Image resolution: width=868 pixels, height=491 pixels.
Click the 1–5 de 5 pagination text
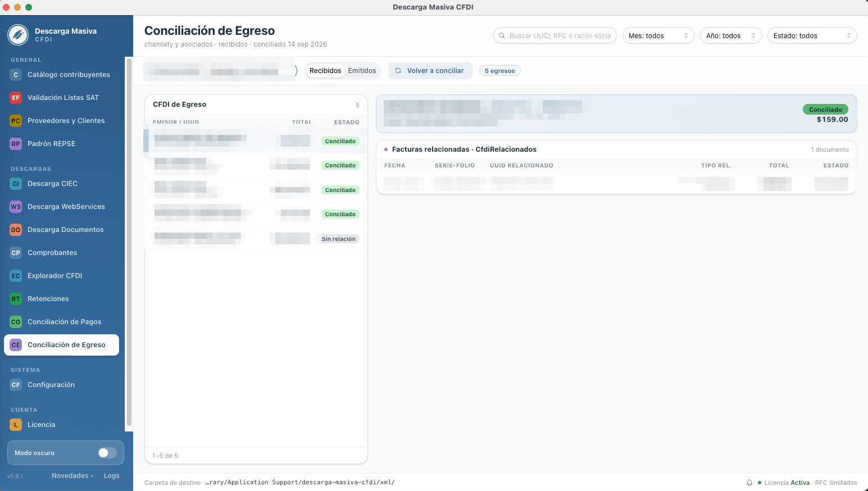tap(165, 456)
